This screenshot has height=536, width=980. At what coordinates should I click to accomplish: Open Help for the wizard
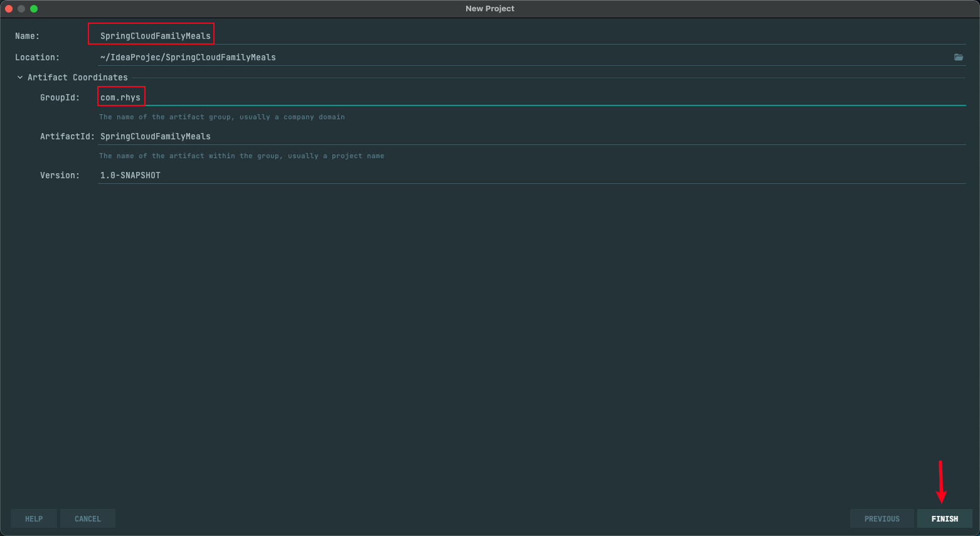(34, 518)
